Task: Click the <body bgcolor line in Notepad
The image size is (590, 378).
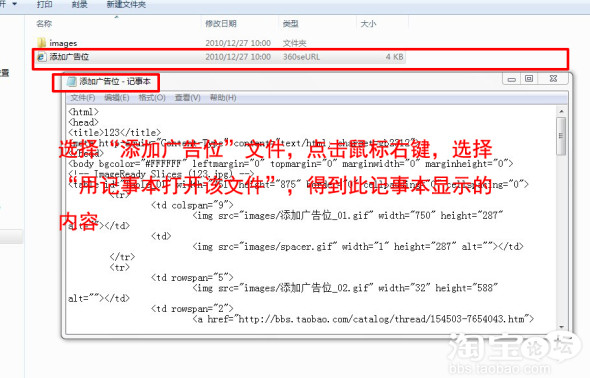Action: (x=290, y=164)
